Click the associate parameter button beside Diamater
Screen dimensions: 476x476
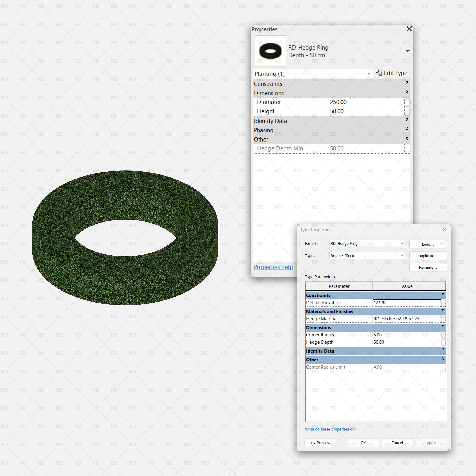pyautogui.click(x=407, y=102)
